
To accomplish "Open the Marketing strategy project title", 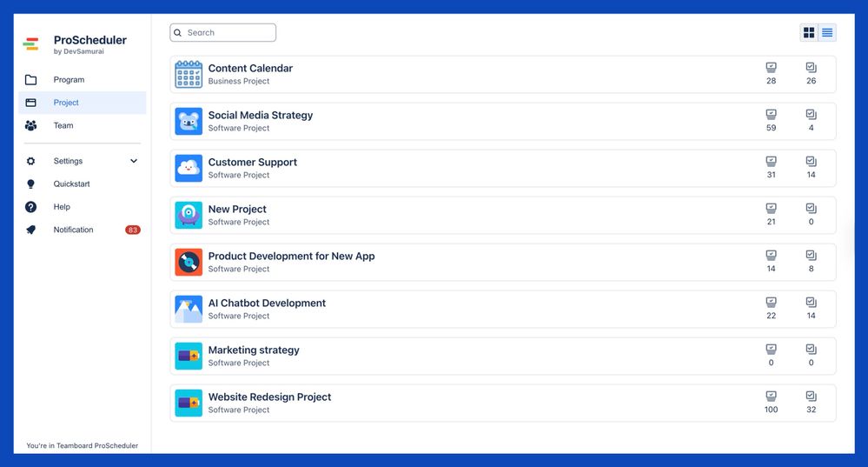I will 254,350.
